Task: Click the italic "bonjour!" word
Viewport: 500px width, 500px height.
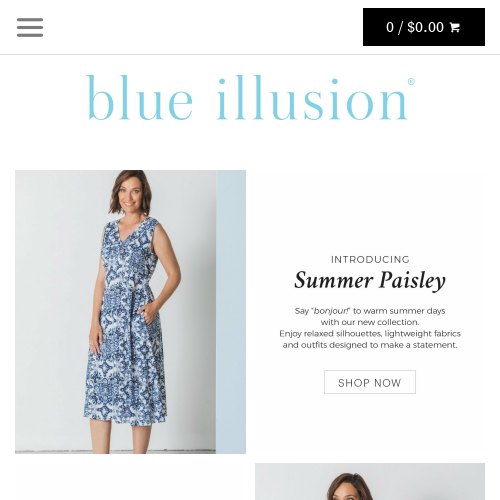Action: [x=332, y=311]
